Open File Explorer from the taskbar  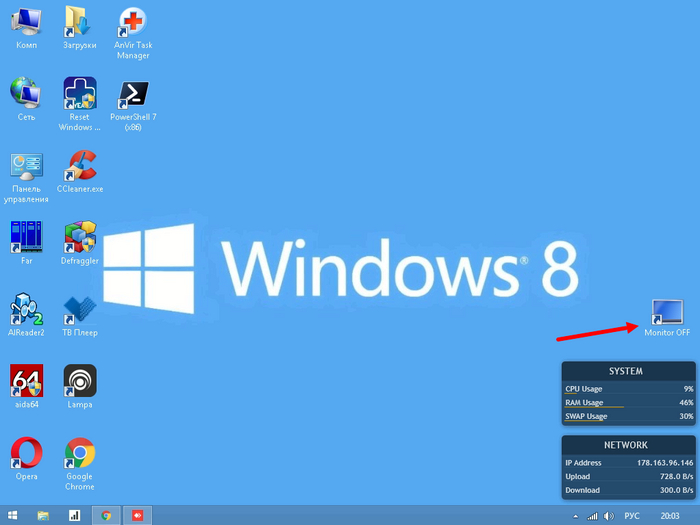click(43, 516)
